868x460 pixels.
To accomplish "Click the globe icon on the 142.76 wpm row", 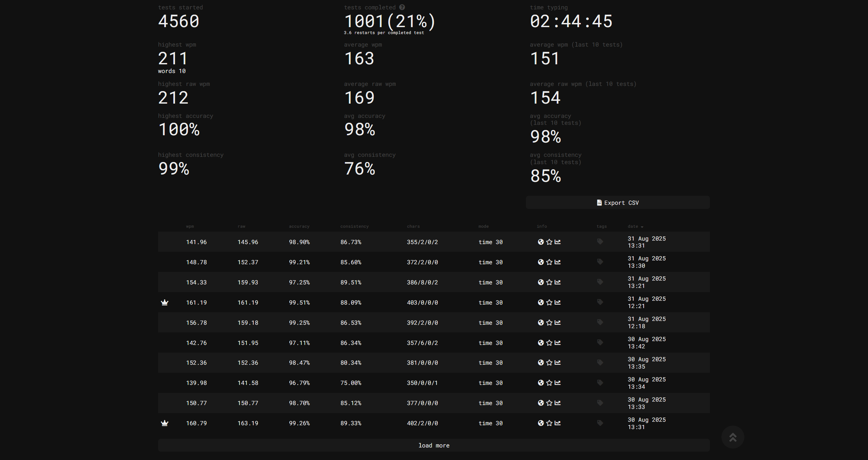I will tap(541, 343).
